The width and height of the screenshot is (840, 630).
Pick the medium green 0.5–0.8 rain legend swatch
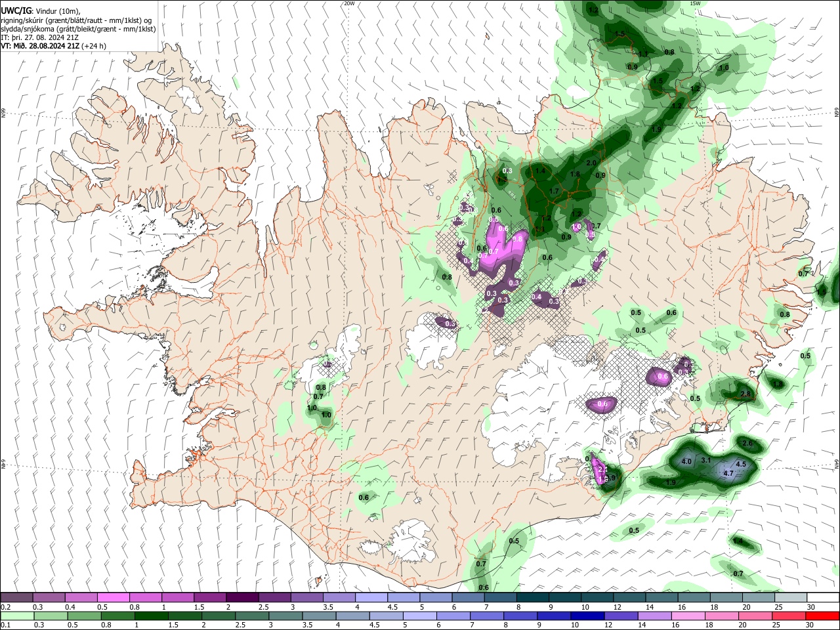pos(84,616)
